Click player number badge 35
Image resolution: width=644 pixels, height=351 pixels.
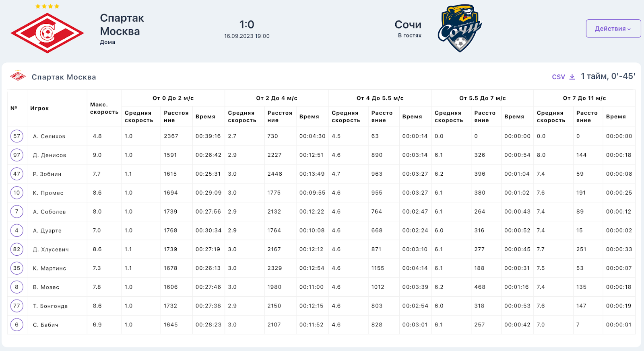tap(17, 268)
